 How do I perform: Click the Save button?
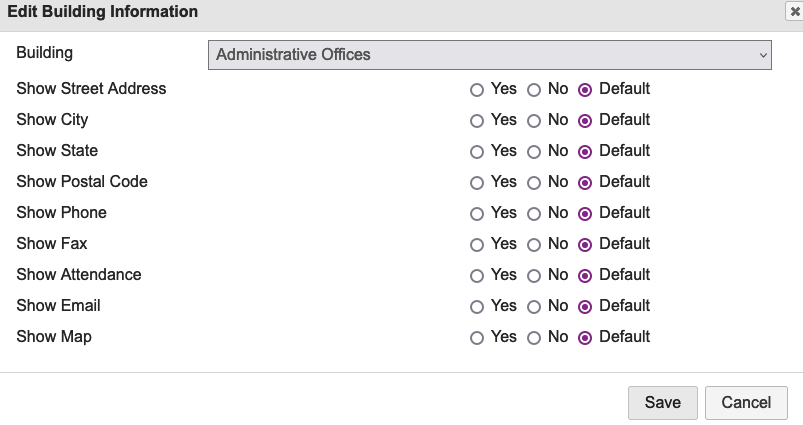[x=662, y=402]
